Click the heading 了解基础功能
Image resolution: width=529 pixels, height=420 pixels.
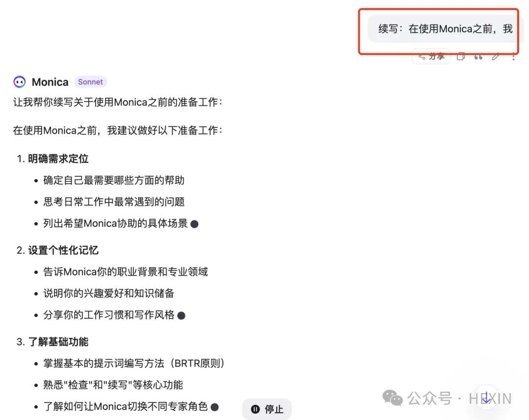pos(58,342)
